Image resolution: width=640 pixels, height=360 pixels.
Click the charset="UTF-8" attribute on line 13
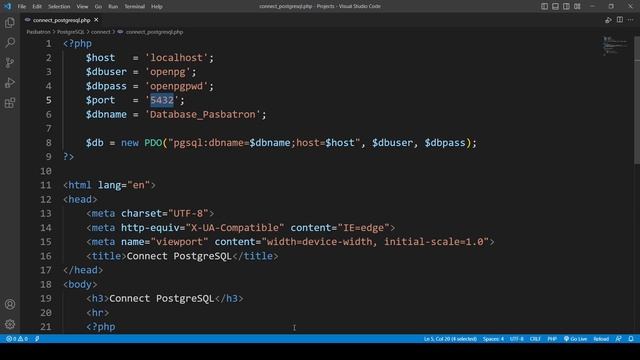coord(165,213)
